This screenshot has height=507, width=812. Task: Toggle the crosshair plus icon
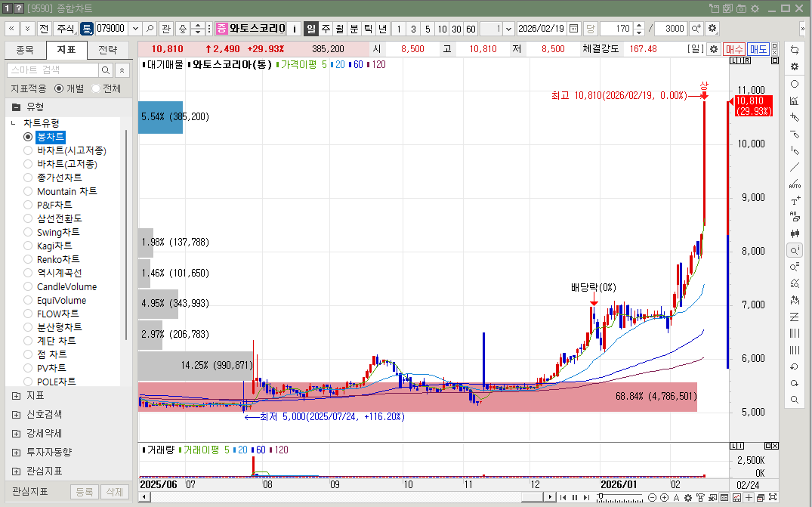749,498
